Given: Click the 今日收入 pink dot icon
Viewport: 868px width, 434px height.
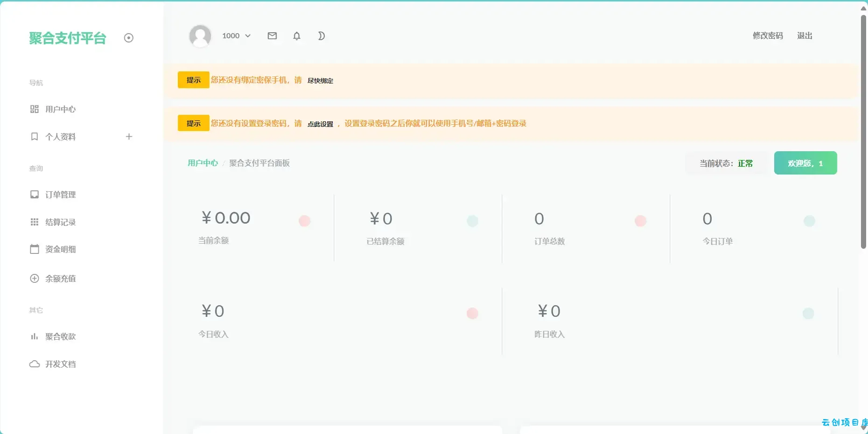Looking at the screenshot, I should pyautogui.click(x=472, y=313).
